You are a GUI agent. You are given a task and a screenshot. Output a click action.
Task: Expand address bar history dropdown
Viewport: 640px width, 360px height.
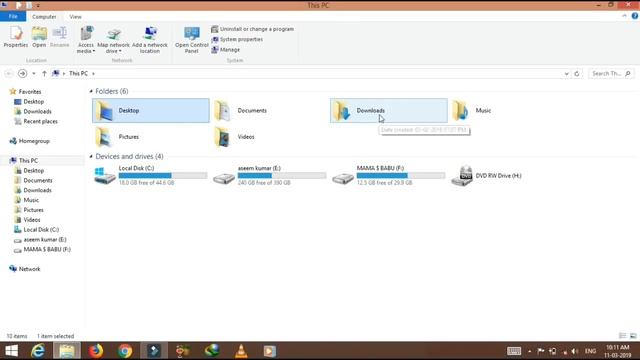coord(567,74)
